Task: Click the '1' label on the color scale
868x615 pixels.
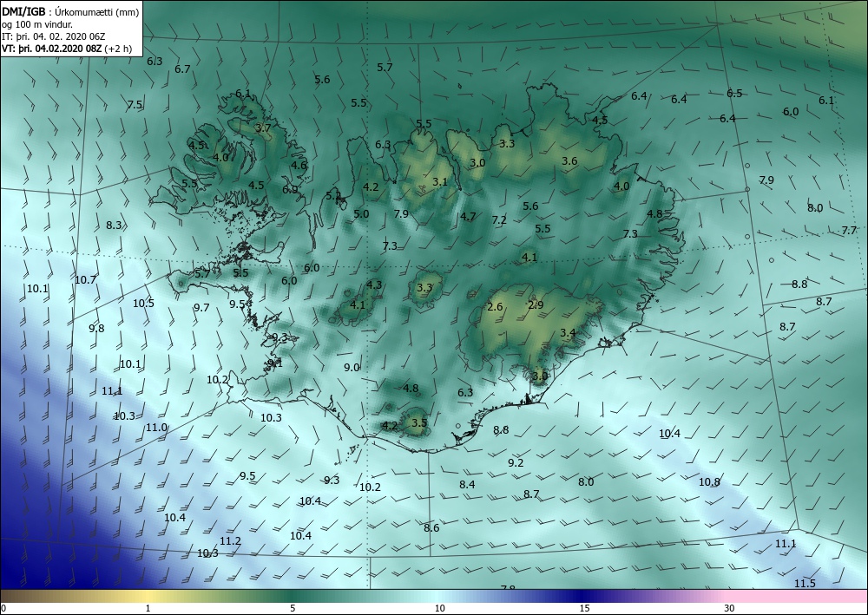Action: 148,609
